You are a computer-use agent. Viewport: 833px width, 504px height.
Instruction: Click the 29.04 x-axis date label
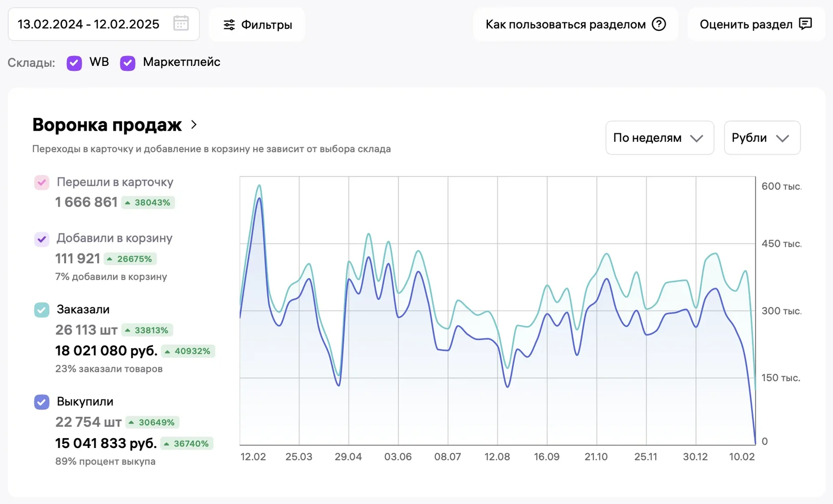click(348, 457)
